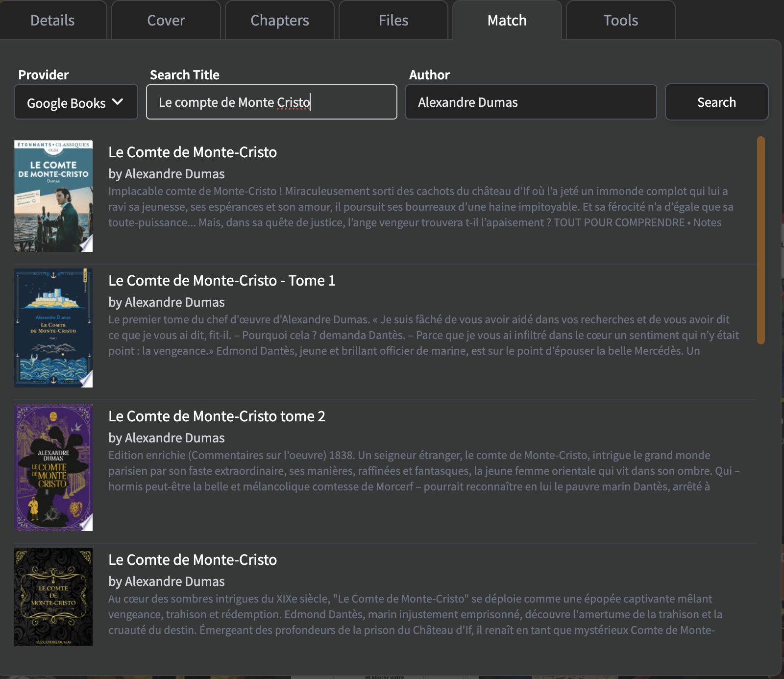
Task: Switch to the Files tab
Action: tap(393, 21)
